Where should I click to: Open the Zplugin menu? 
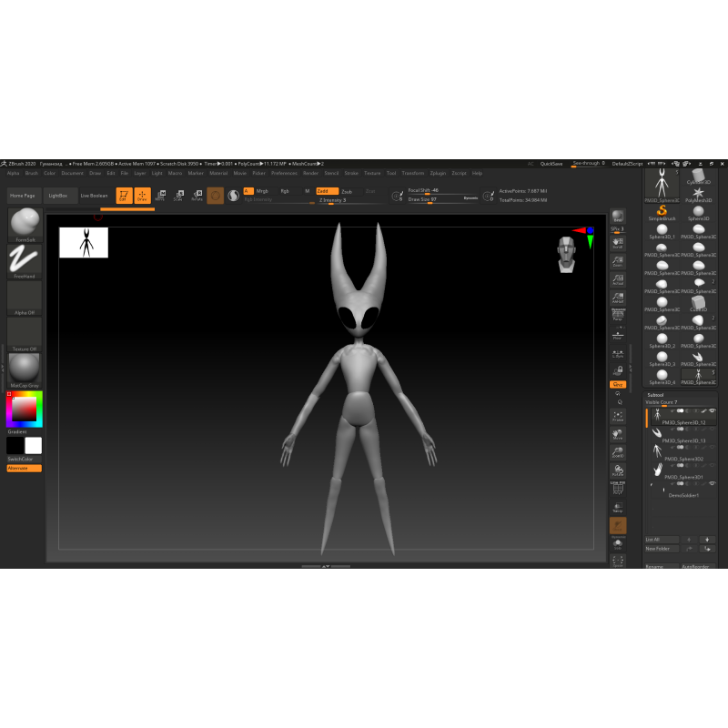438,173
